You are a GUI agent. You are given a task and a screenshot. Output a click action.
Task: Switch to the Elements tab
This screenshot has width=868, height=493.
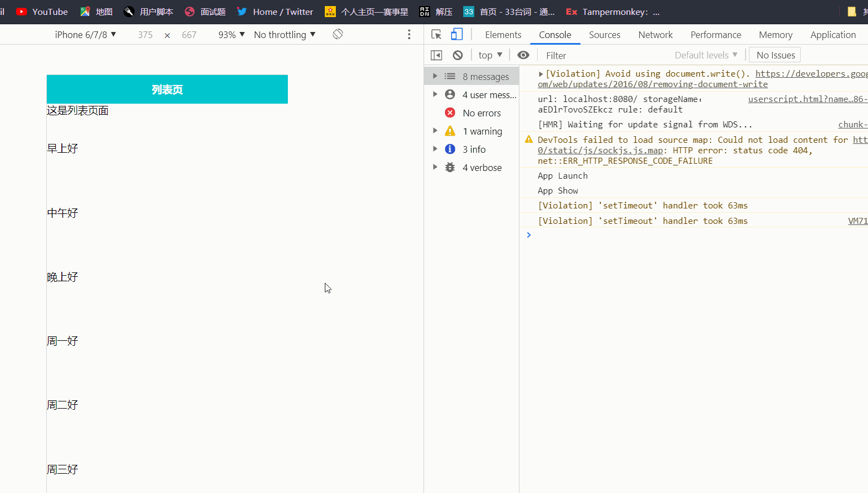503,35
